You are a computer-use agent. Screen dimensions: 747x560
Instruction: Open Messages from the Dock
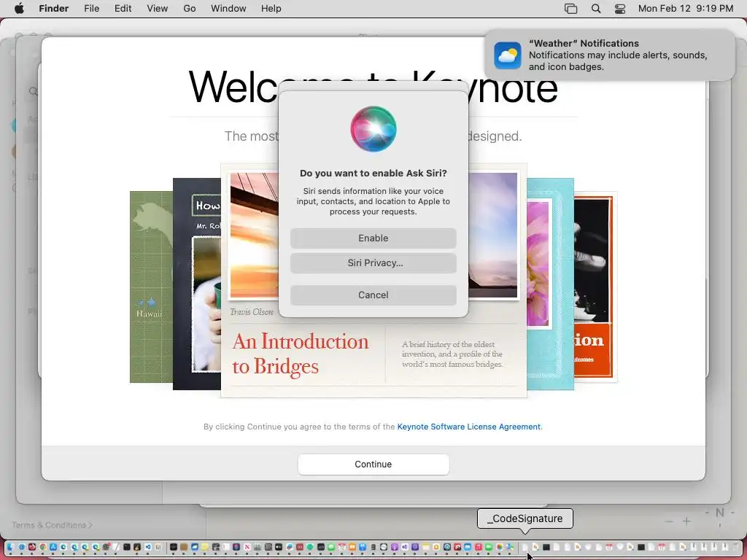coord(331,547)
